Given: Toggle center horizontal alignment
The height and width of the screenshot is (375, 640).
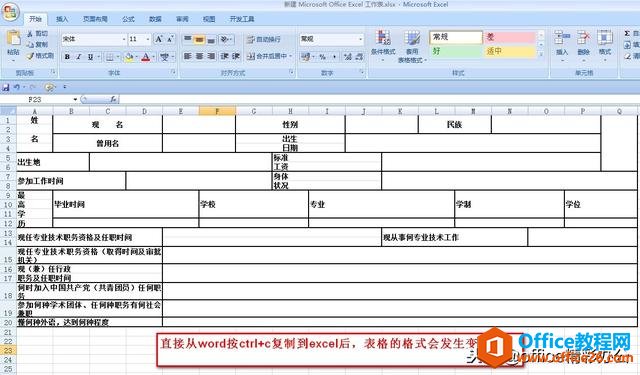Looking at the screenshot, I should click(x=199, y=56).
